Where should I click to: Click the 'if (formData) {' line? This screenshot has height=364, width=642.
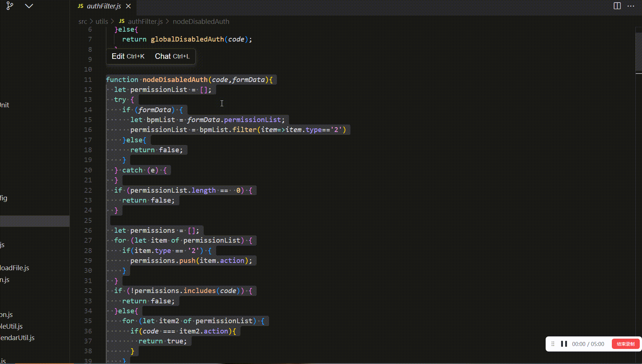153,110
